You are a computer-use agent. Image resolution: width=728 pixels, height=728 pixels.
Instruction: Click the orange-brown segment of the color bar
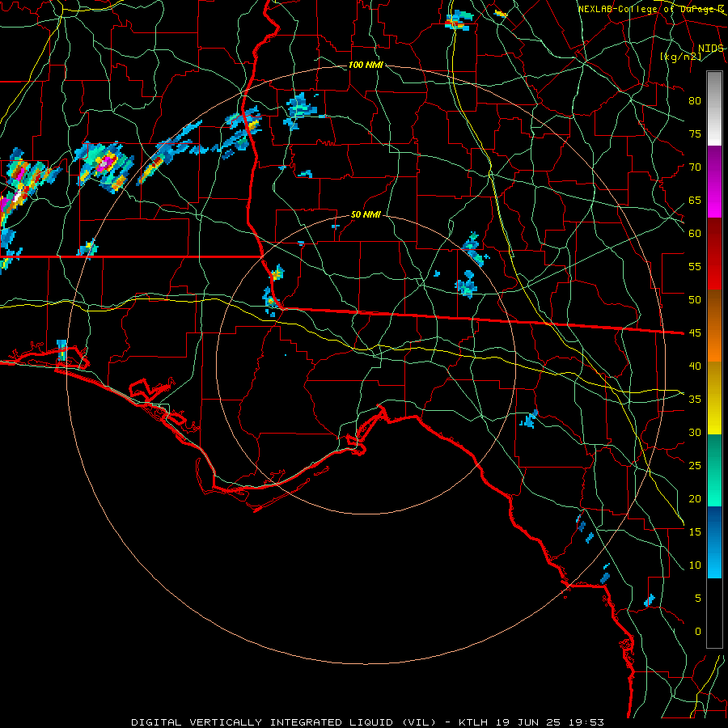pos(714,326)
